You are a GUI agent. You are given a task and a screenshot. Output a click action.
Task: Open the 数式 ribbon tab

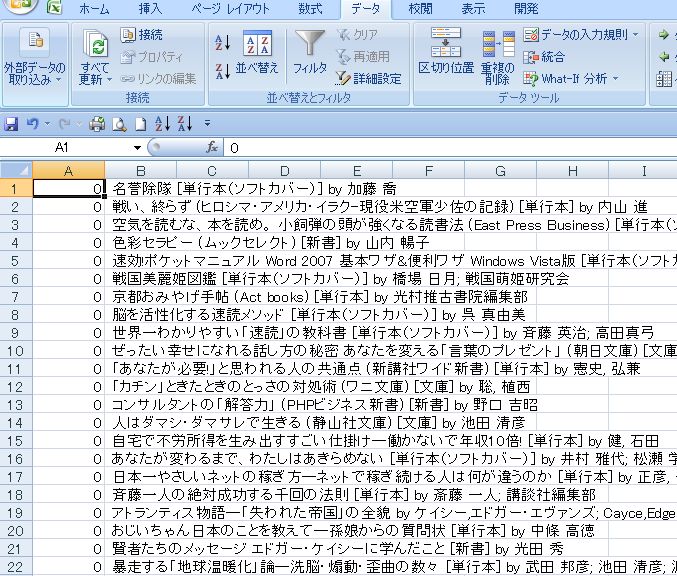[x=310, y=9]
